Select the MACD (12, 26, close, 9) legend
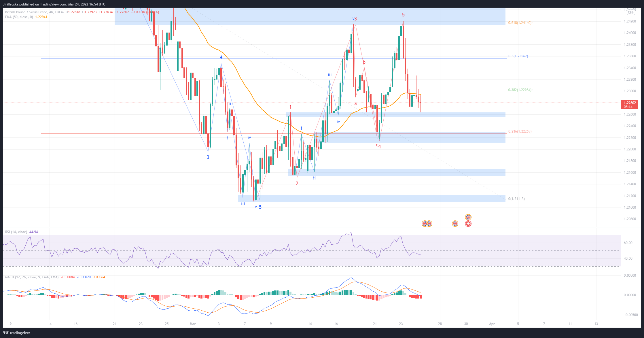This screenshot has height=338, width=644. click(32, 277)
